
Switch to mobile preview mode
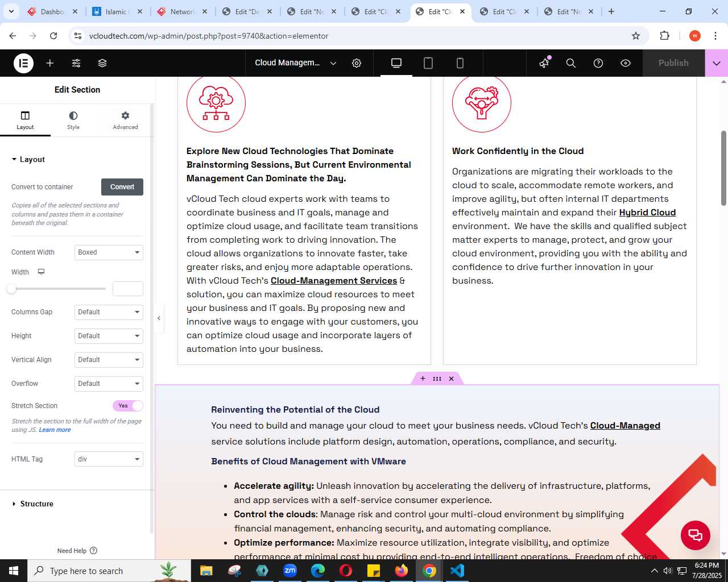point(460,63)
